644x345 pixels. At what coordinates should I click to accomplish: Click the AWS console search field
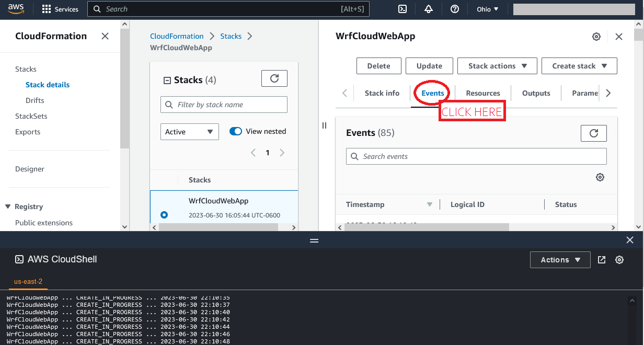[x=228, y=9]
